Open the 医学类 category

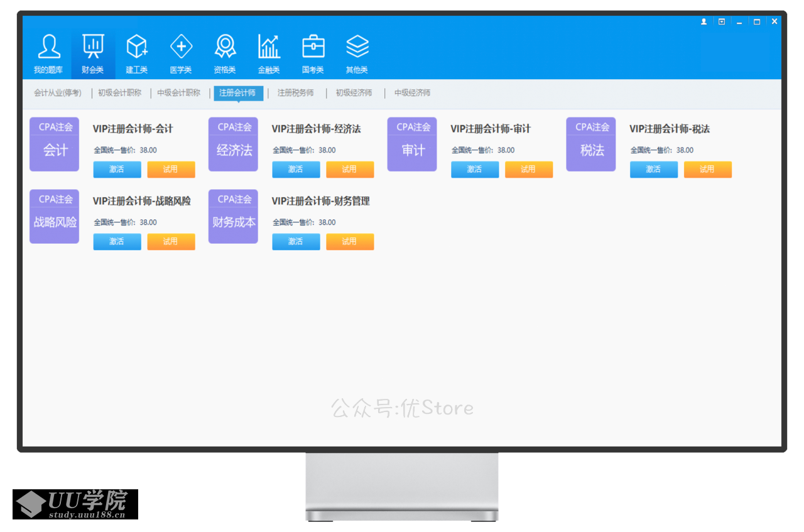click(181, 54)
